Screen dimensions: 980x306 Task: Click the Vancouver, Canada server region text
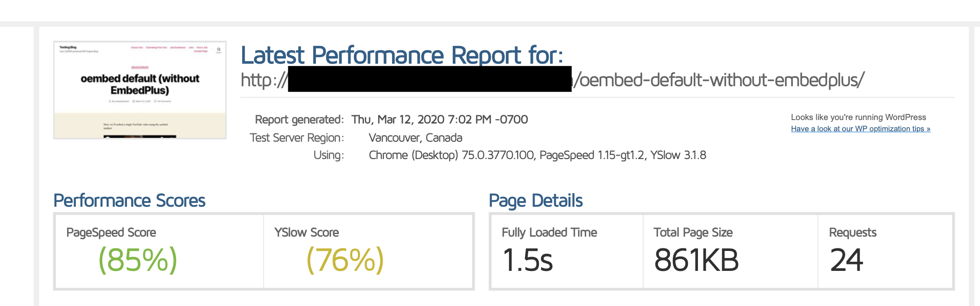point(415,138)
